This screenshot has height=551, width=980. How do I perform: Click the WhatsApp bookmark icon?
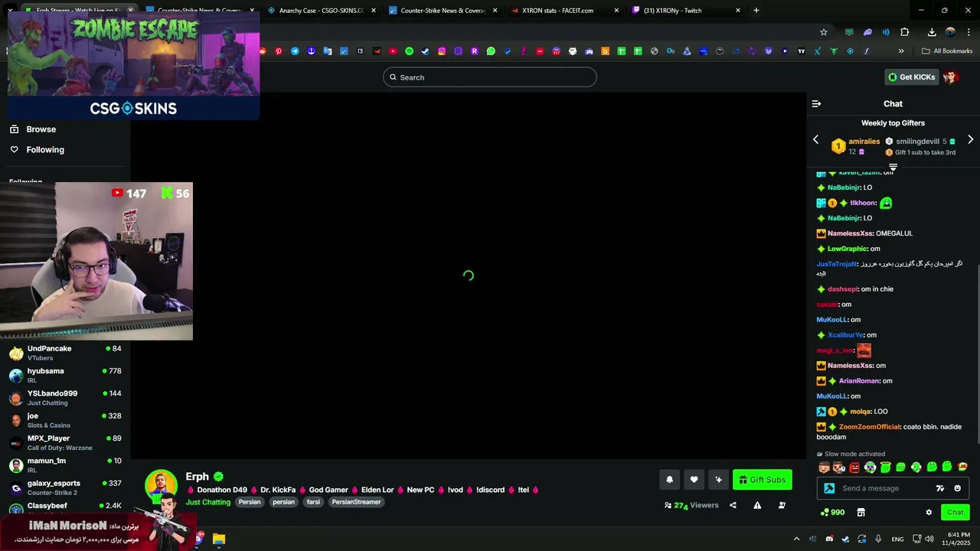point(491,51)
